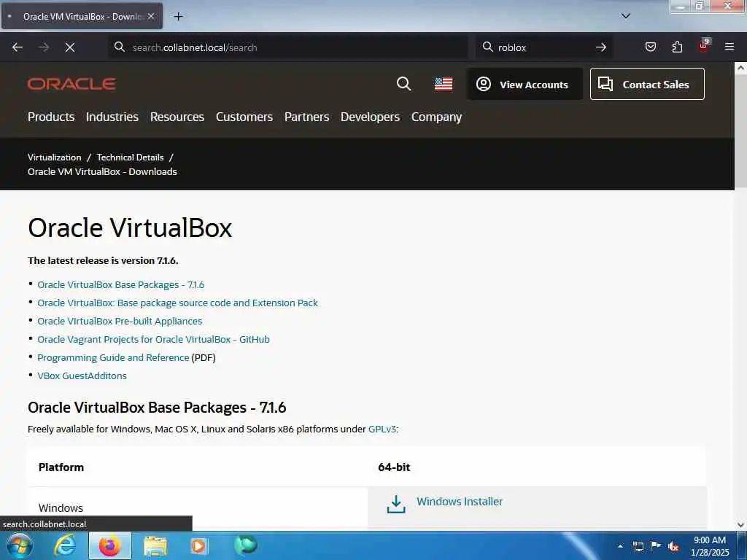Go back with the browser back arrow
This screenshot has width=747, height=560.
click(18, 47)
